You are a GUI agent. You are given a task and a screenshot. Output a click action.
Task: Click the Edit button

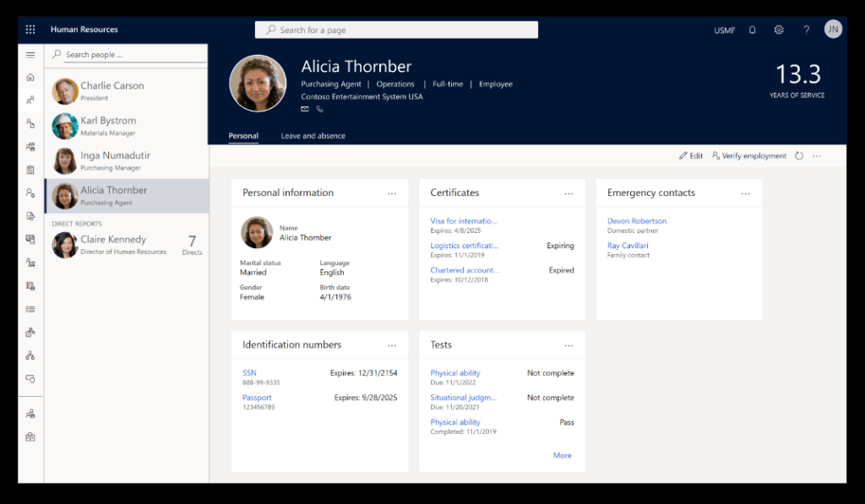691,156
